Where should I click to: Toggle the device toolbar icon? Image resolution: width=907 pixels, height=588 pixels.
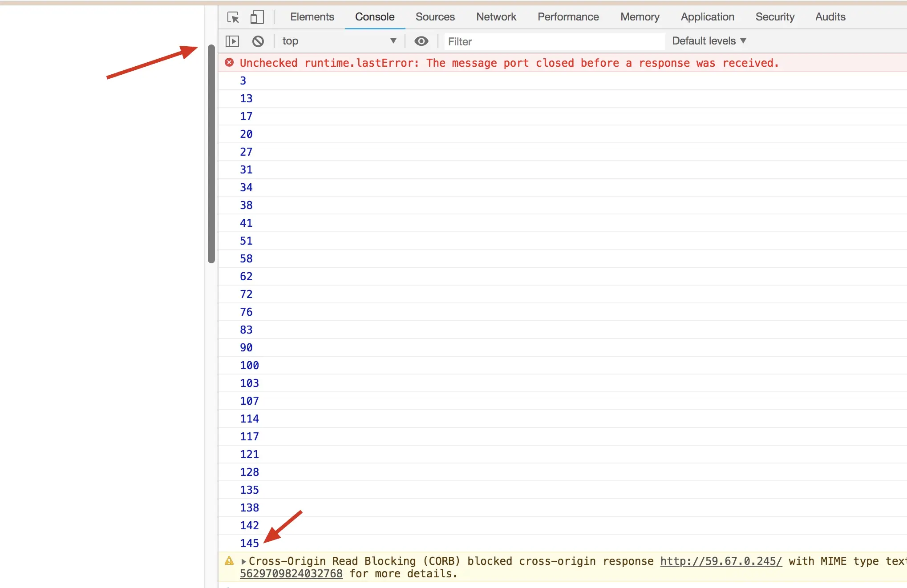pyautogui.click(x=257, y=17)
